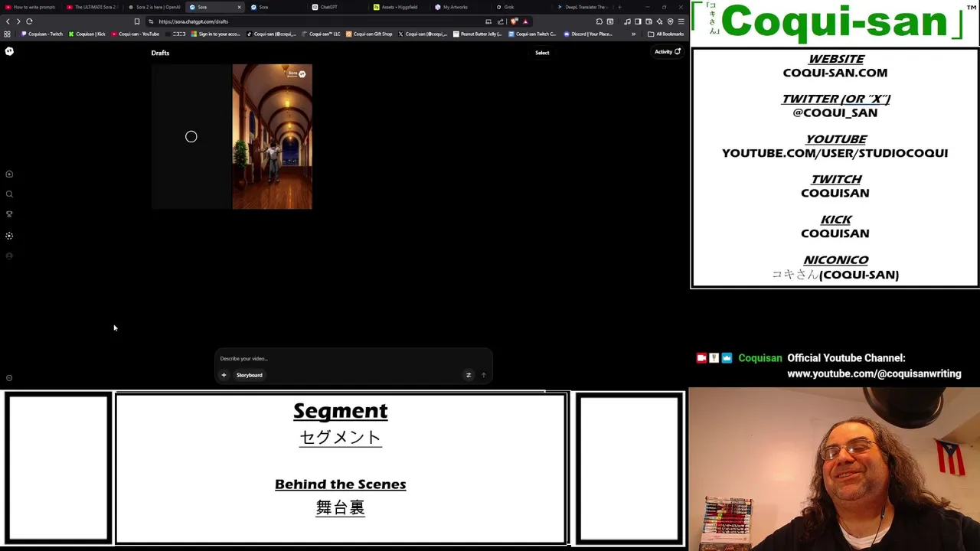Click the share icon in address bar
This screenshot has width=980, height=551.
[501, 21]
